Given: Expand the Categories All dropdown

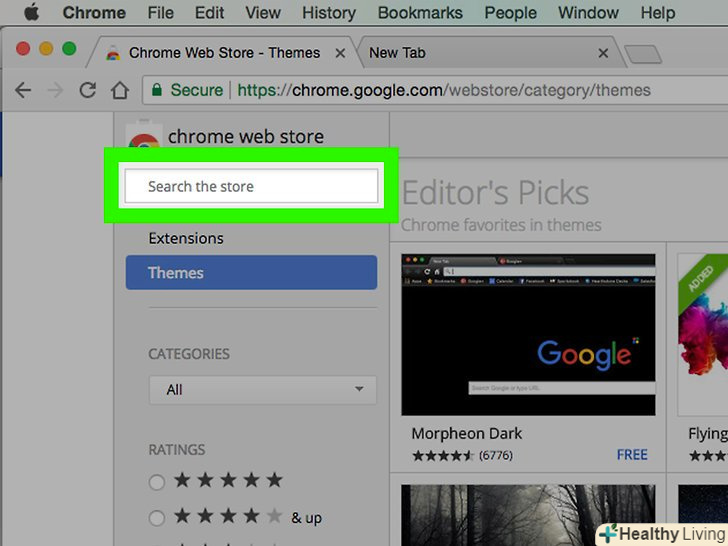Looking at the screenshot, I should coord(263,390).
